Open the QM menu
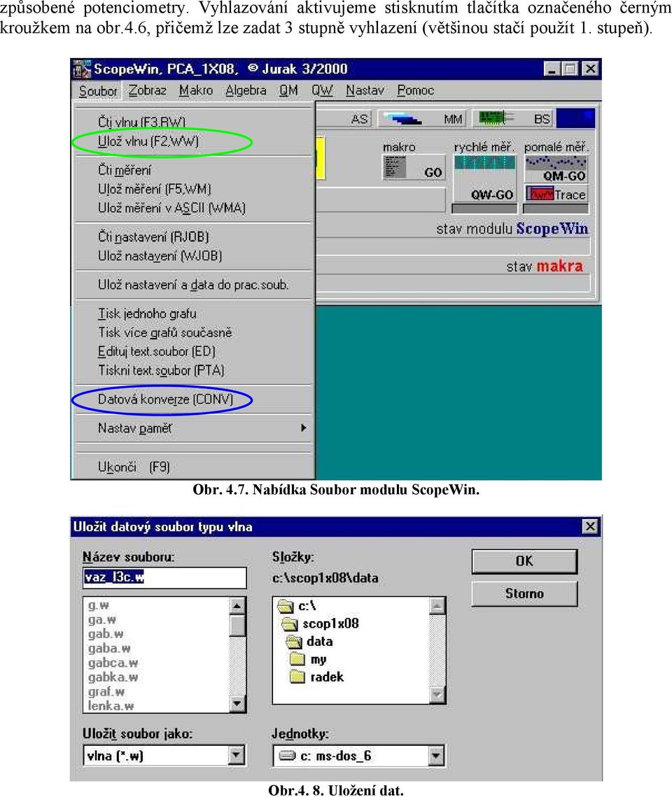Screen dimensions: 672x797 288,90
